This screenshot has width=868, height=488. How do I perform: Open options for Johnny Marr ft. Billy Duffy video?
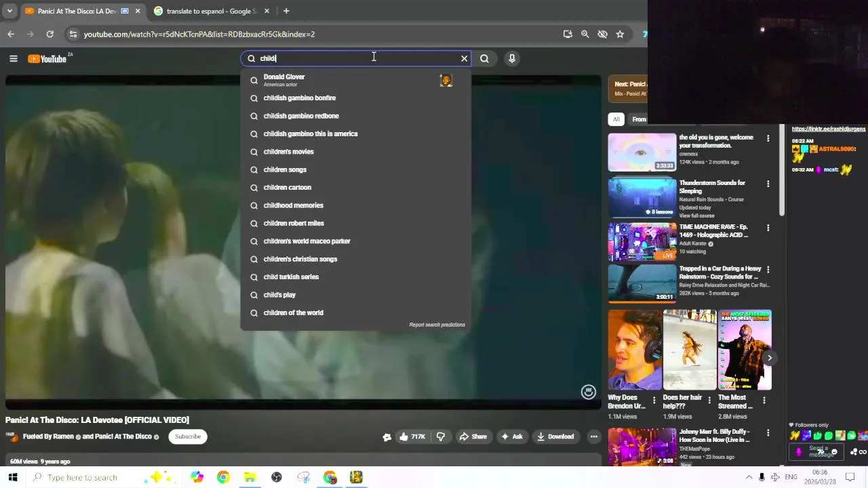pyautogui.click(x=768, y=432)
